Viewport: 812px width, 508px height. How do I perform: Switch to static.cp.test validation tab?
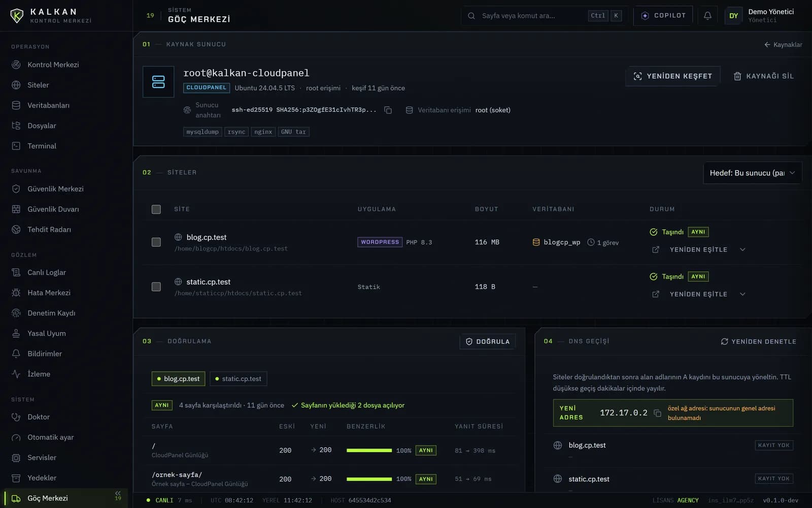[x=238, y=379]
